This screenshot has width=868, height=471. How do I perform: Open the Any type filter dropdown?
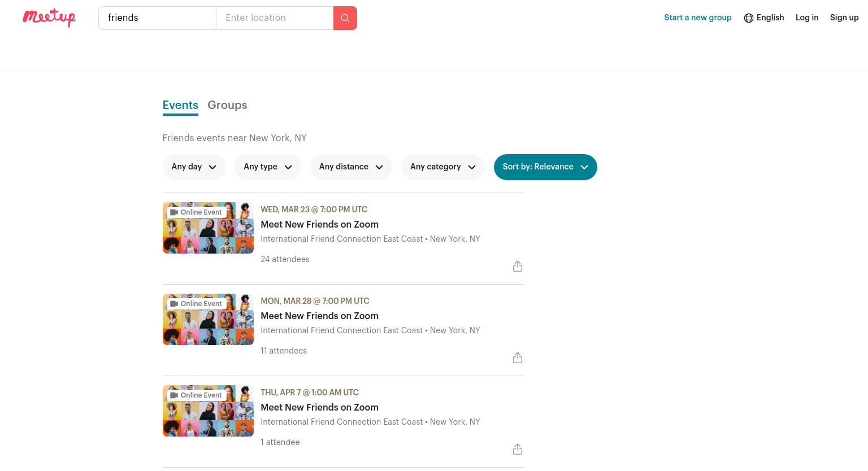point(268,167)
